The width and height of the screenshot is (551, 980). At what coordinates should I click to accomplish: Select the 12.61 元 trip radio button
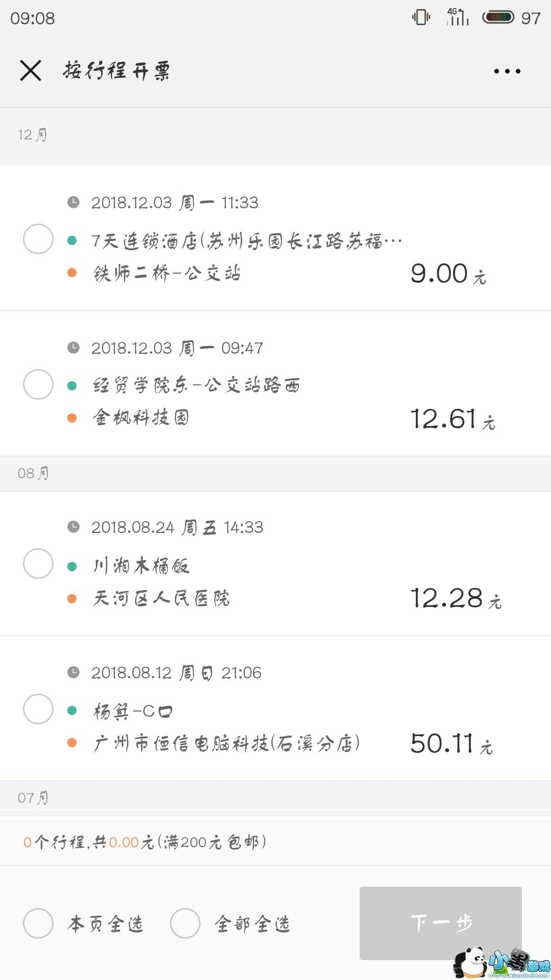tap(38, 384)
